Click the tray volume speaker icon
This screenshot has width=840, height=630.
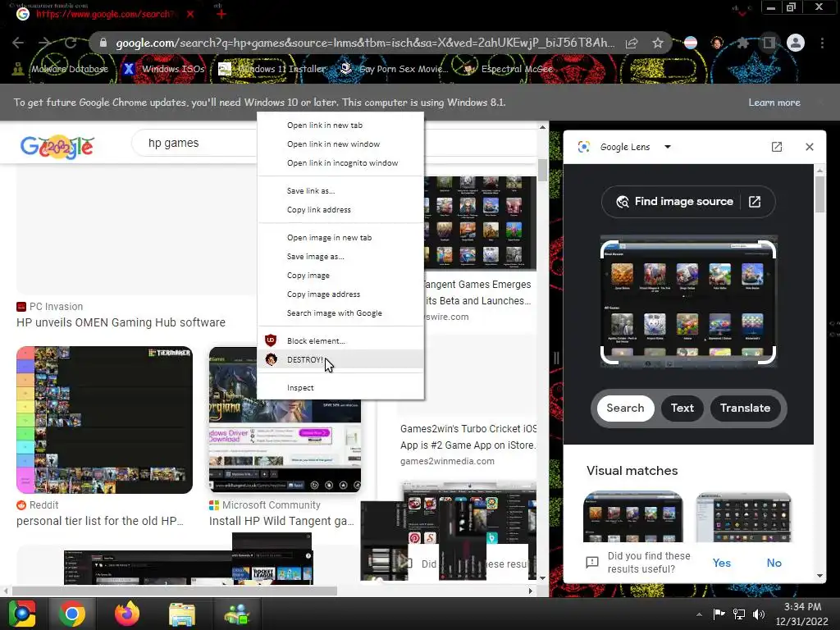[x=759, y=614]
